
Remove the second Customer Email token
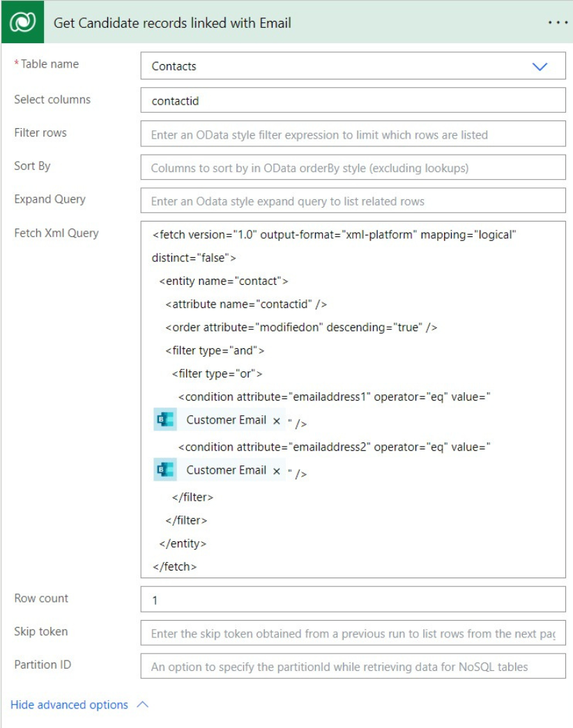[x=277, y=471]
